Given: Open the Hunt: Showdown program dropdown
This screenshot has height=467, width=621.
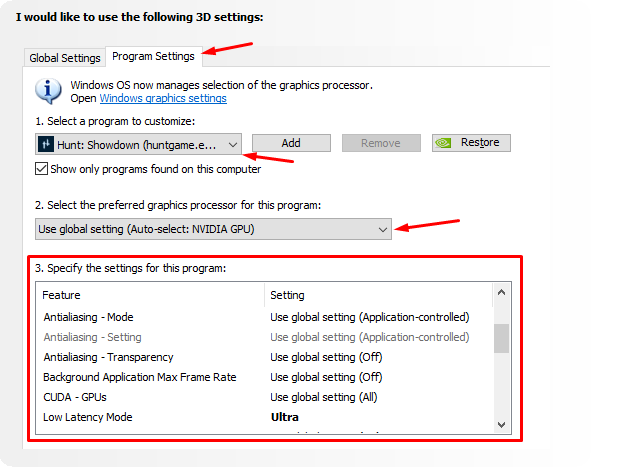Looking at the screenshot, I should click(138, 144).
